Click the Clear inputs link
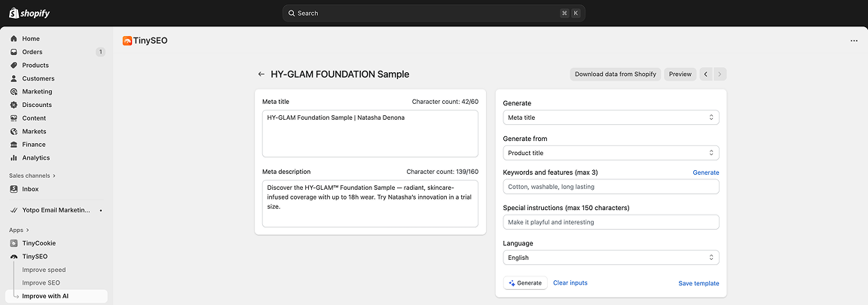Viewport: 868px width, 305px height. click(x=570, y=283)
